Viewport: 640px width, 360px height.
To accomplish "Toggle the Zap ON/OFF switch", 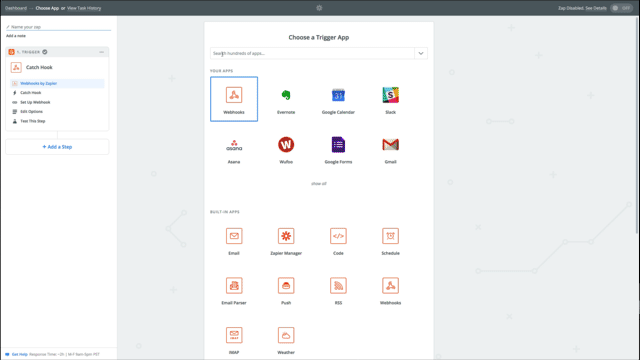I will (621, 8).
